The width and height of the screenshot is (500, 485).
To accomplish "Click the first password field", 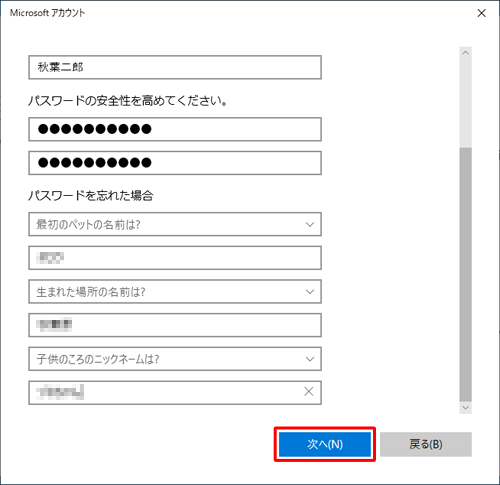I will pyautogui.click(x=175, y=129).
